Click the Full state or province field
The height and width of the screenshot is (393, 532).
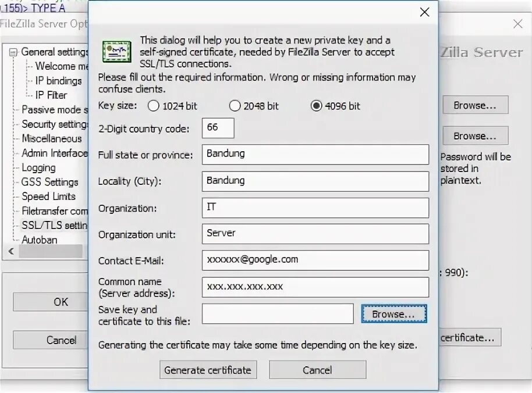click(315, 155)
